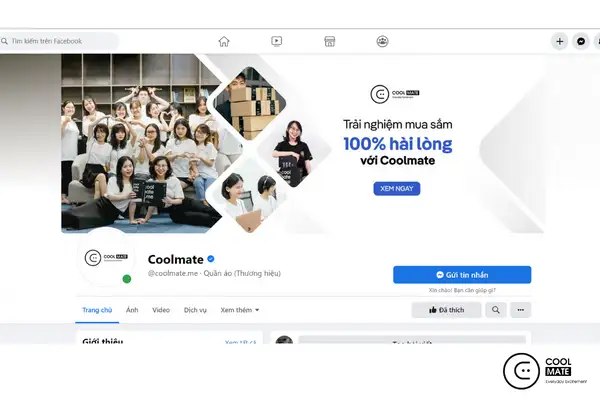This screenshot has width=600, height=400.
Task: Click the '@coolmate.me' username text
Action: (173, 273)
